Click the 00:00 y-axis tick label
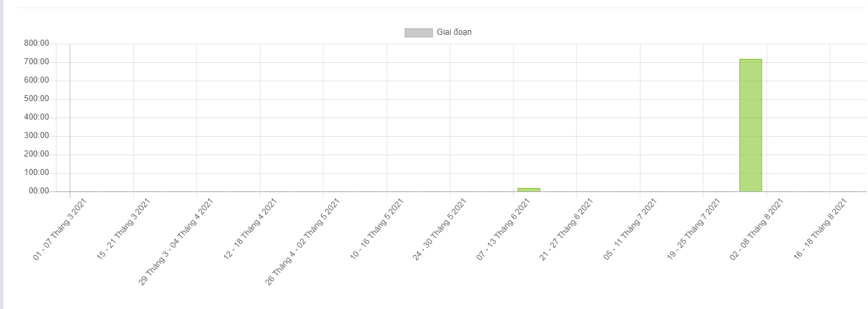The width and height of the screenshot is (868, 309). [38, 191]
